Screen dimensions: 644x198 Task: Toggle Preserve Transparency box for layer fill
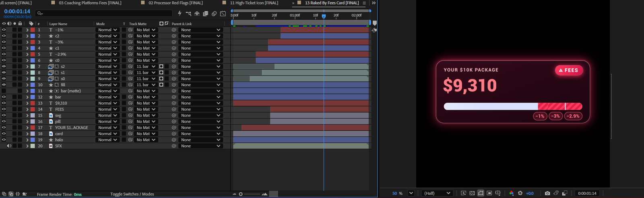pos(124,85)
